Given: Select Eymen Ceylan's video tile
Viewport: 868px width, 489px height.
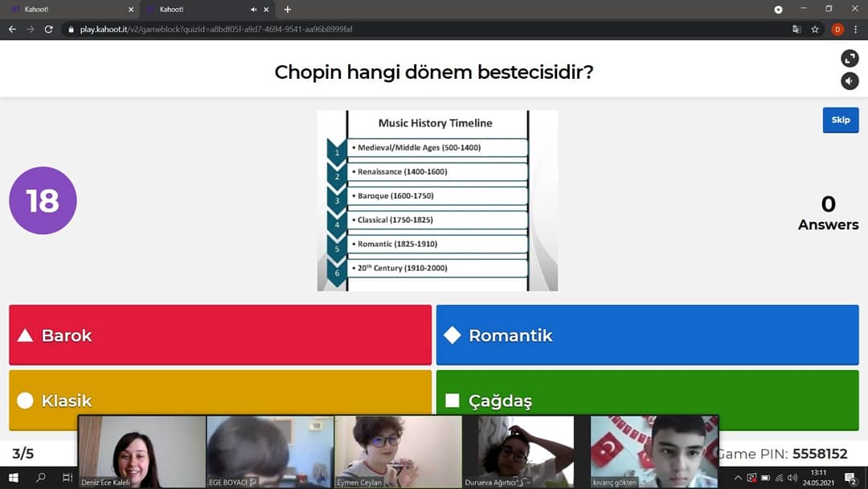Looking at the screenshot, I should [x=398, y=451].
